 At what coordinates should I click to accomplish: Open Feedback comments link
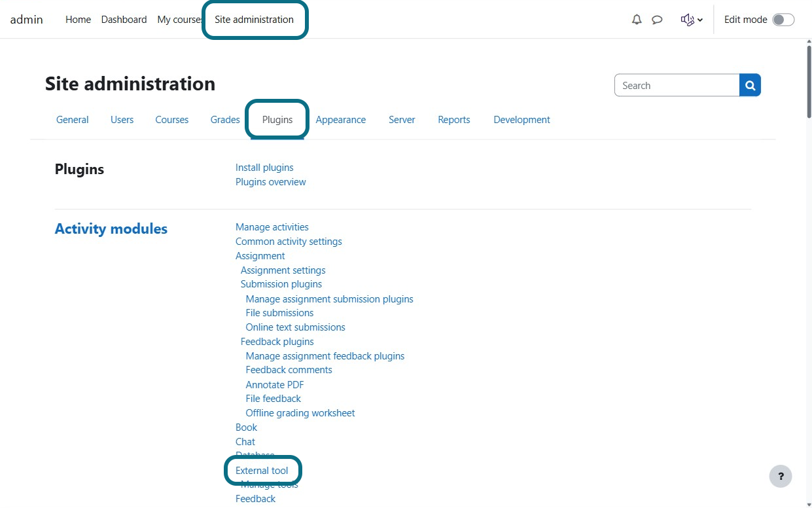click(x=289, y=370)
